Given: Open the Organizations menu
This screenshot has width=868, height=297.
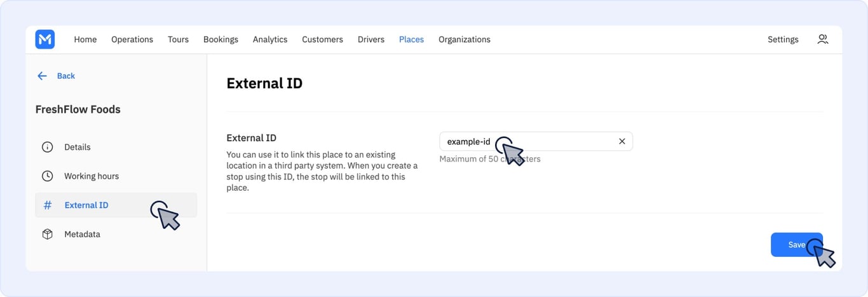Looking at the screenshot, I should tap(465, 39).
